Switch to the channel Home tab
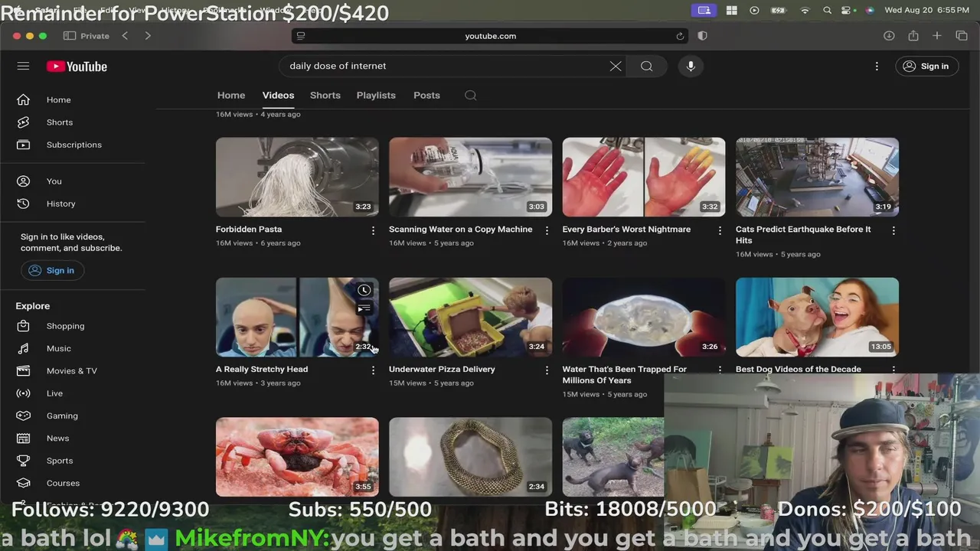Viewport: 980px width, 551px height. coord(231,96)
